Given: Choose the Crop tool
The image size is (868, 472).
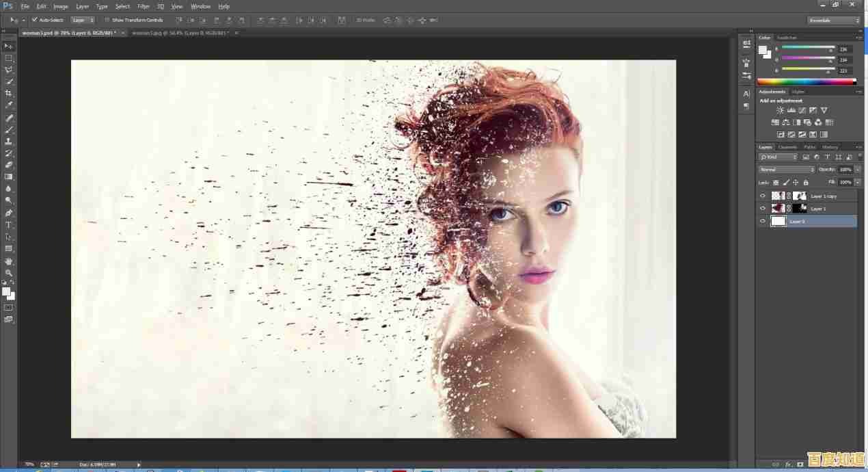Looking at the screenshot, I should coord(8,93).
